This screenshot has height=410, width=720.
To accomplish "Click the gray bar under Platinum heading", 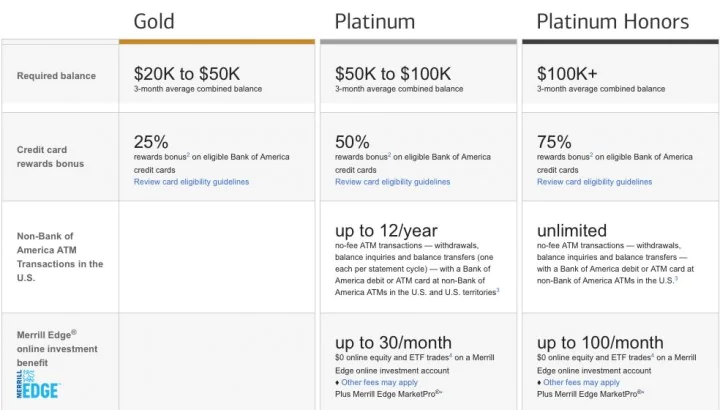I will click(418, 42).
